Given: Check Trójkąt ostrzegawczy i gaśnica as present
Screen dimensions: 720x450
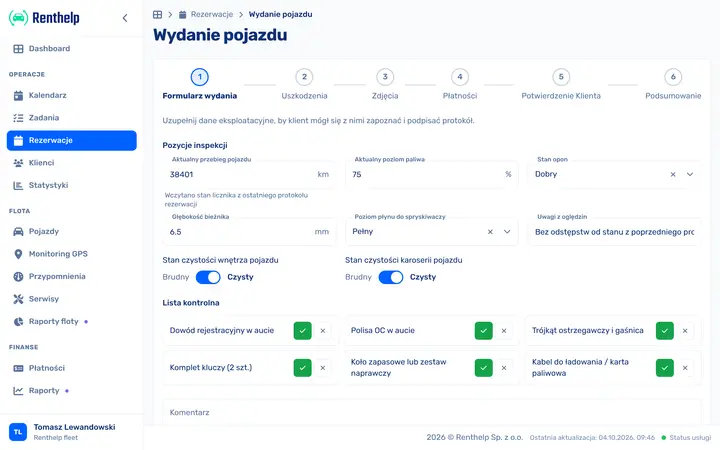Looking at the screenshot, I should tap(664, 331).
